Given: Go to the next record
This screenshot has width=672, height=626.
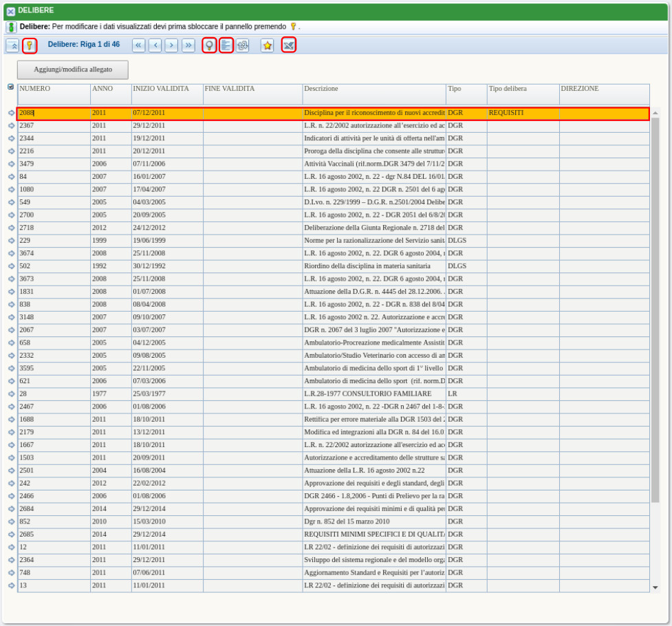Looking at the screenshot, I should coord(171,45).
